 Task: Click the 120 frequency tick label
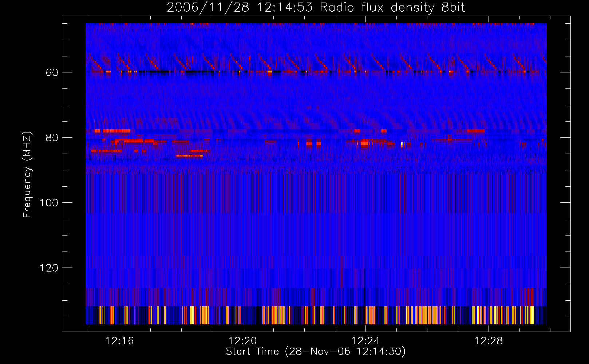tap(49, 268)
